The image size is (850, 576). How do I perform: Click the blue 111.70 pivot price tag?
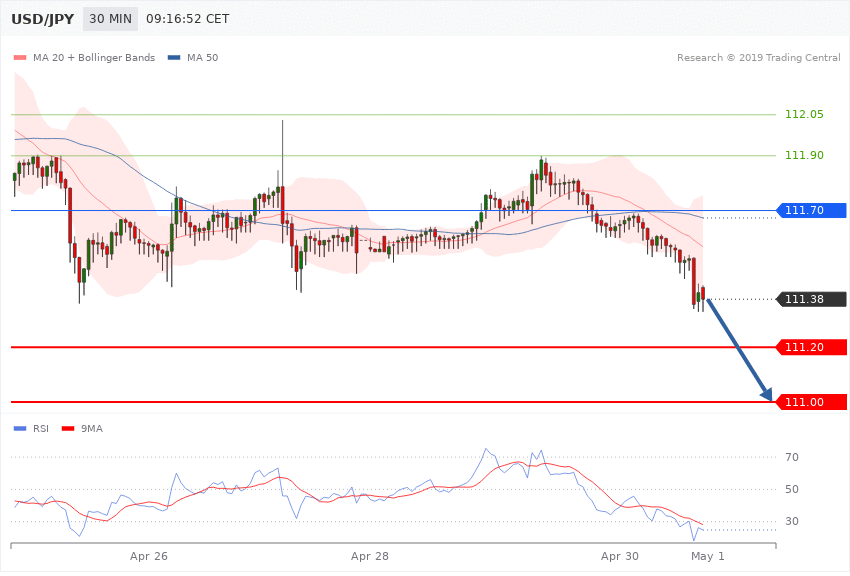point(811,210)
